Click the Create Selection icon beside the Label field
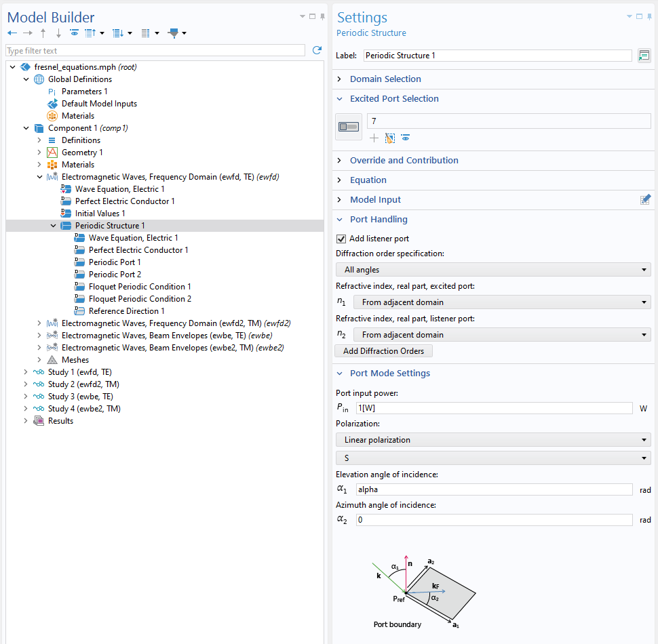 pos(643,56)
